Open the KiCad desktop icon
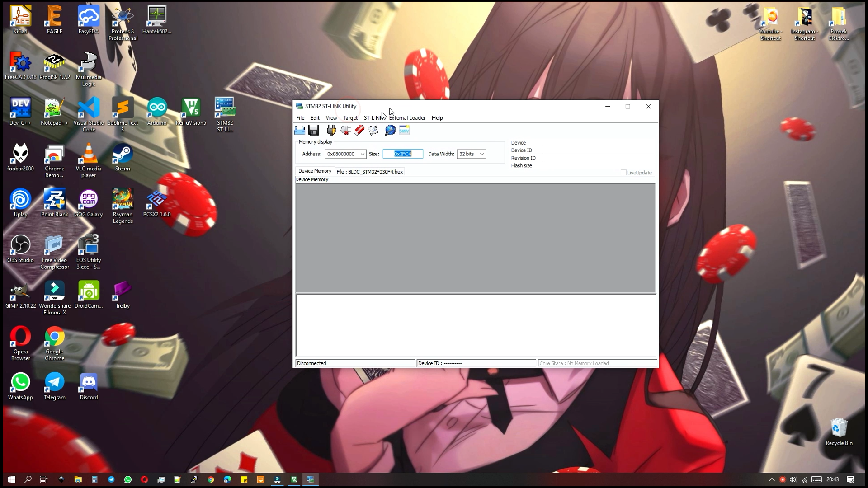868x488 pixels. tap(20, 20)
